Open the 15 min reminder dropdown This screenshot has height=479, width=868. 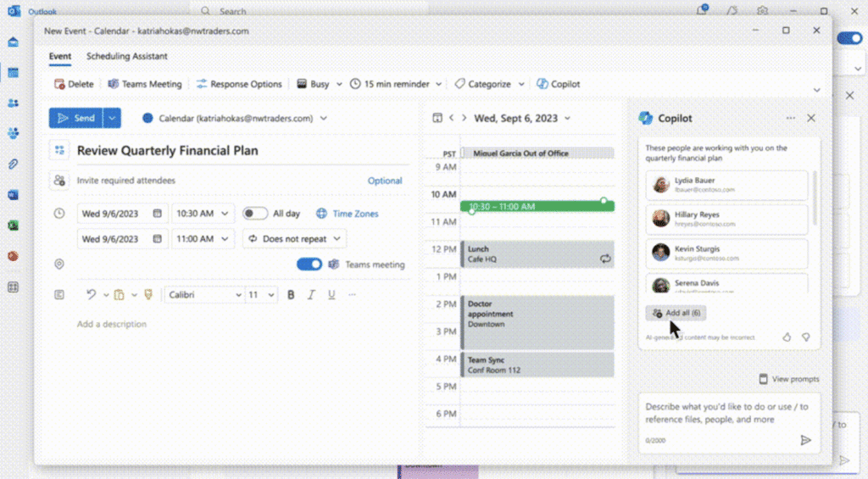point(438,84)
